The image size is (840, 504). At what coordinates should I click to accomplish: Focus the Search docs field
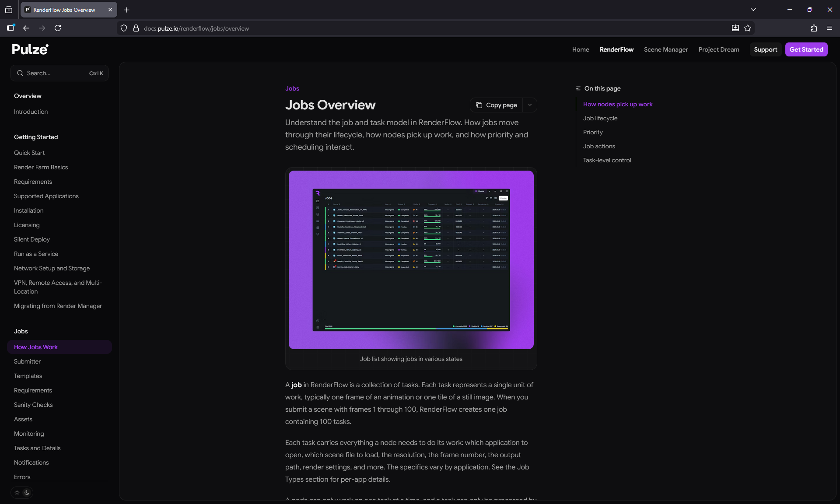tap(59, 73)
